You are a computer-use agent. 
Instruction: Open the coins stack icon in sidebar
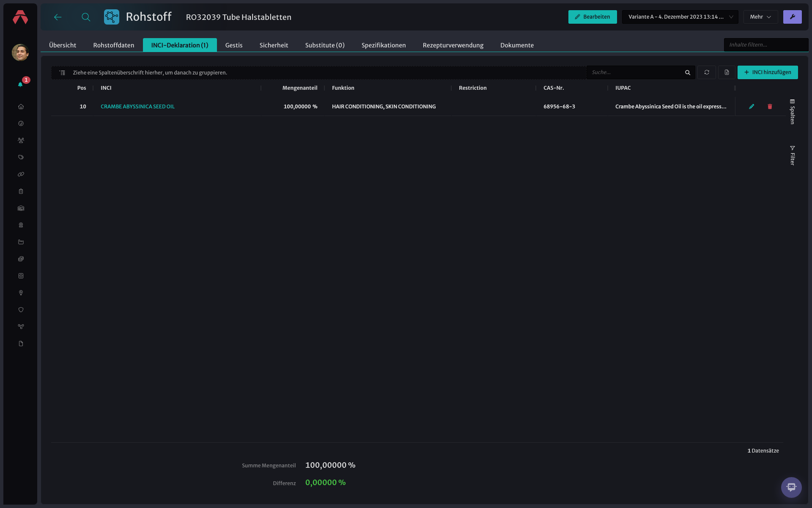pyautogui.click(x=21, y=259)
